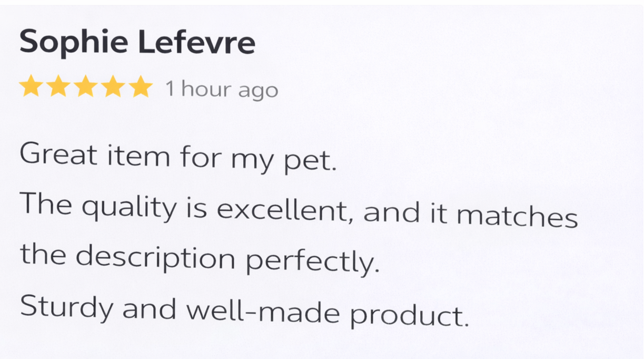The image size is (644, 359).
Task: Click the fifth and last rating star
Action: (x=141, y=86)
